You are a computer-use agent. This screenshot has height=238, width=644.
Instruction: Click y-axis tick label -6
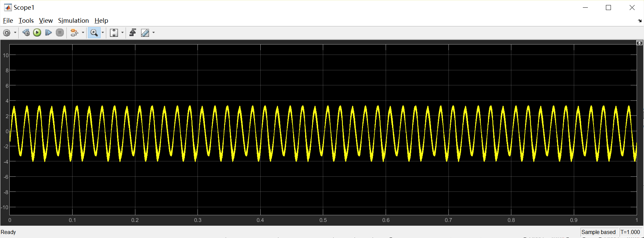click(6, 177)
